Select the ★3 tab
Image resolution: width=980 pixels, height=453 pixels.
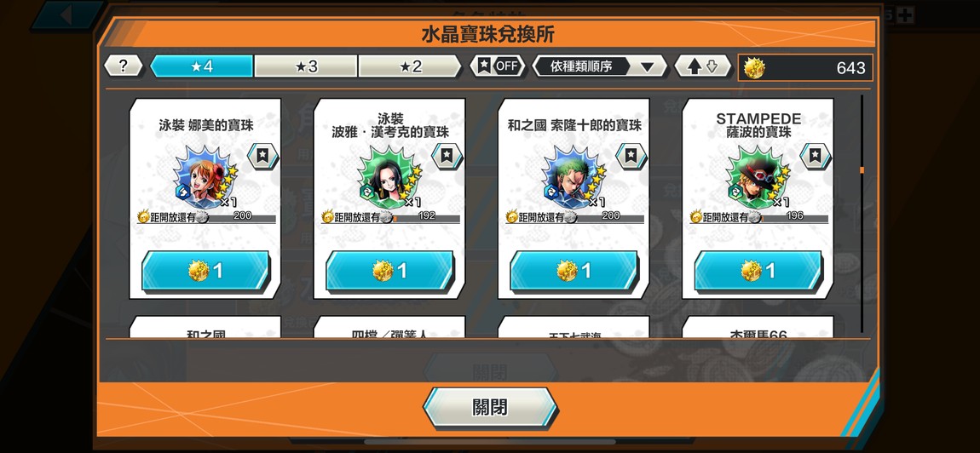click(306, 66)
